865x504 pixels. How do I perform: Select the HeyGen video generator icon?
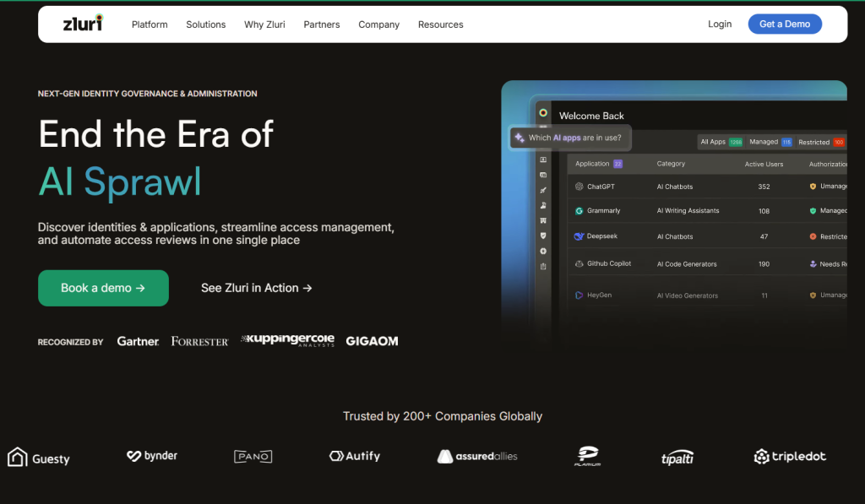[x=579, y=295]
